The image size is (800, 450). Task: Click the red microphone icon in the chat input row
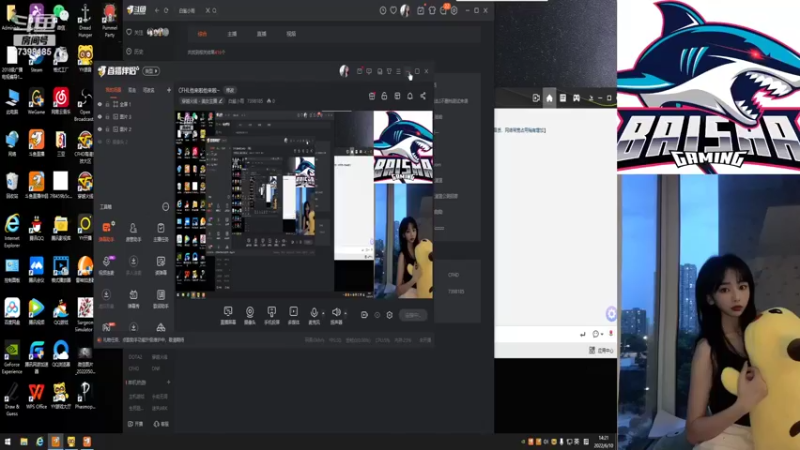(611, 334)
